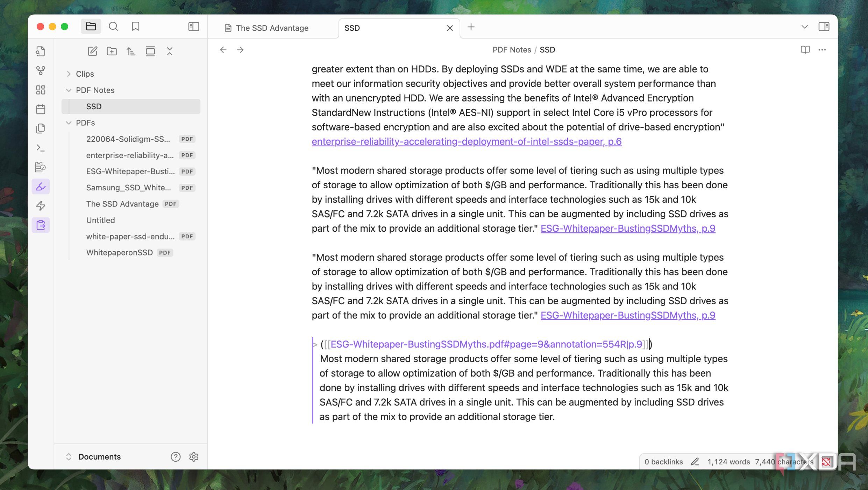Open settings with the gear icon

coord(194,457)
